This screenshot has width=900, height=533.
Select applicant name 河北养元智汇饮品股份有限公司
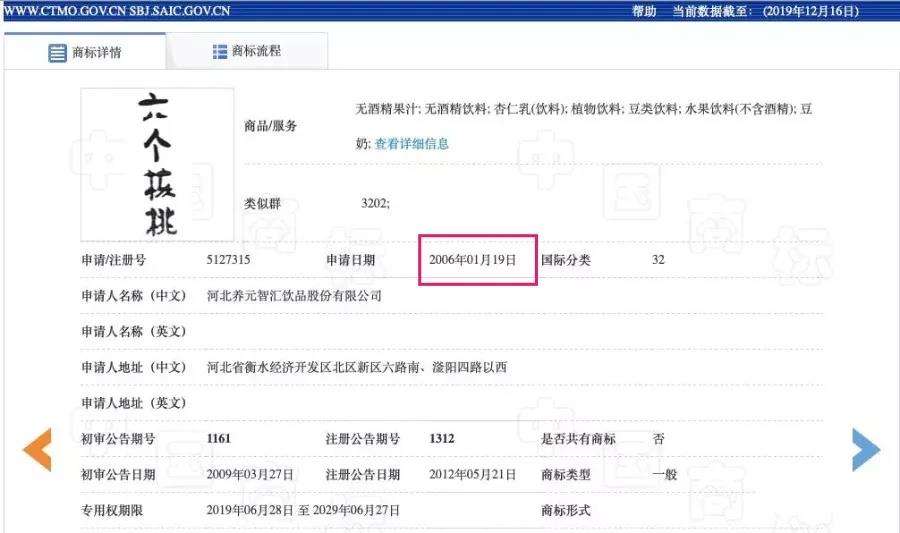pyautogui.click(x=294, y=296)
